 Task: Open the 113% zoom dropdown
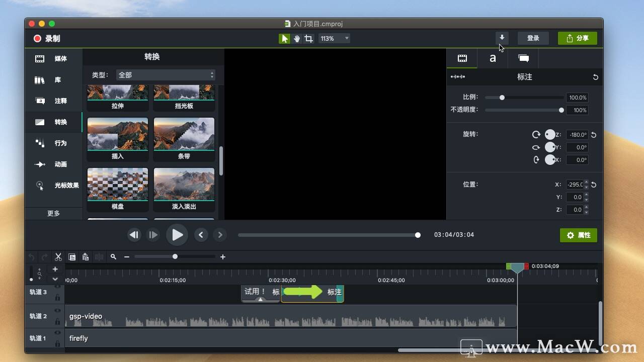pos(334,39)
